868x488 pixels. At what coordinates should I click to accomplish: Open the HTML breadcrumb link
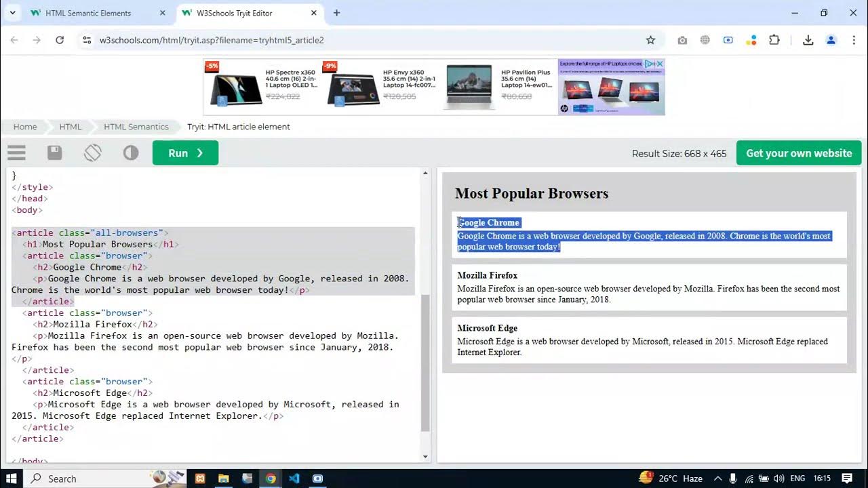click(71, 127)
